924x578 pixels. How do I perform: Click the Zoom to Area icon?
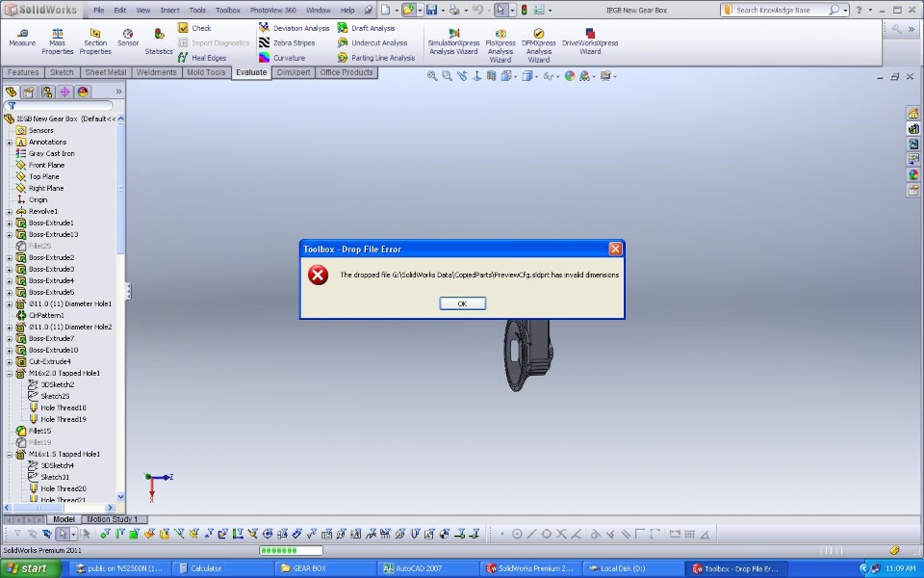[447, 76]
